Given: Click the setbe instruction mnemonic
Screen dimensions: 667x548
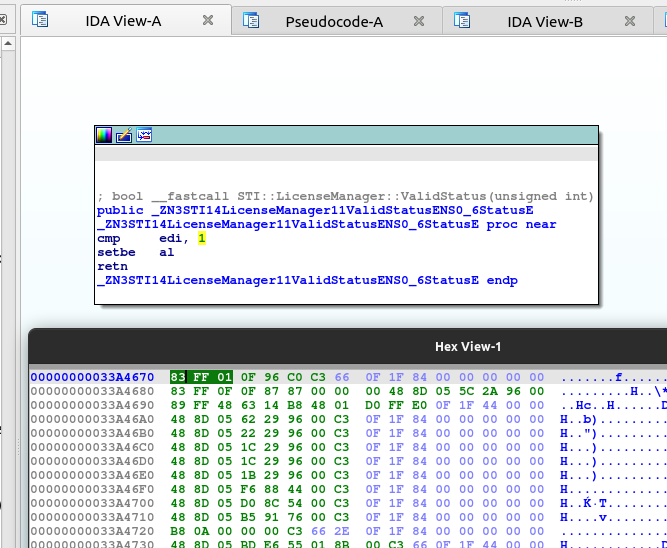Looking at the screenshot, I should pyautogui.click(x=116, y=252).
